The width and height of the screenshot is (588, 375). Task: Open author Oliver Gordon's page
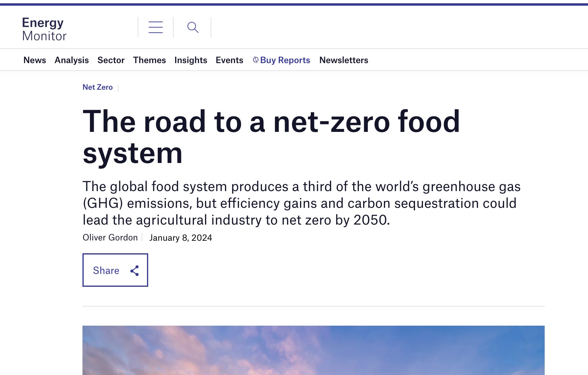[110, 237]
